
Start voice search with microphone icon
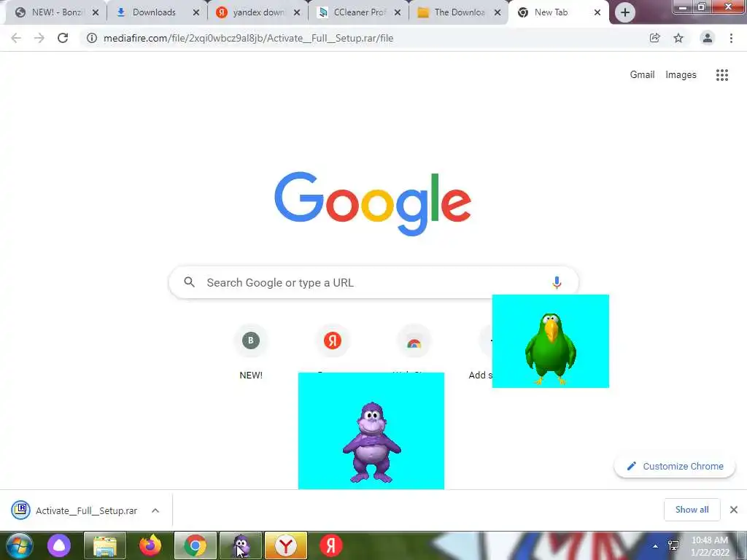coord(557,282)
